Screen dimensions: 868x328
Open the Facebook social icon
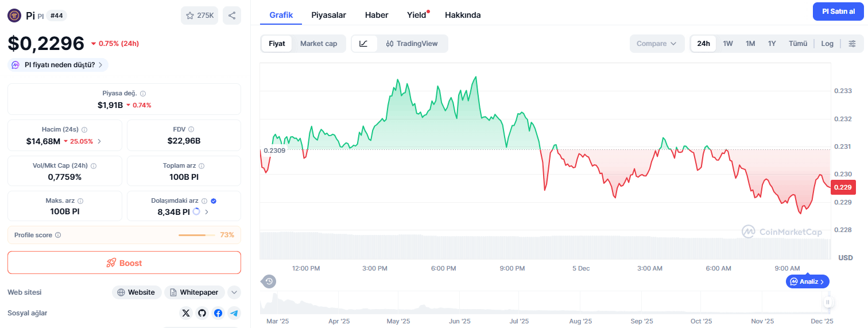click(x=218, y=313)
